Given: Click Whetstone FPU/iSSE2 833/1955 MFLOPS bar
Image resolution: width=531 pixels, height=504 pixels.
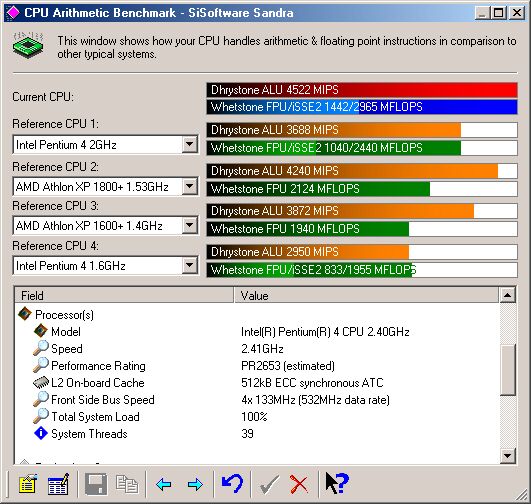Looking at the screenshot, I should (x=362, y=270).
